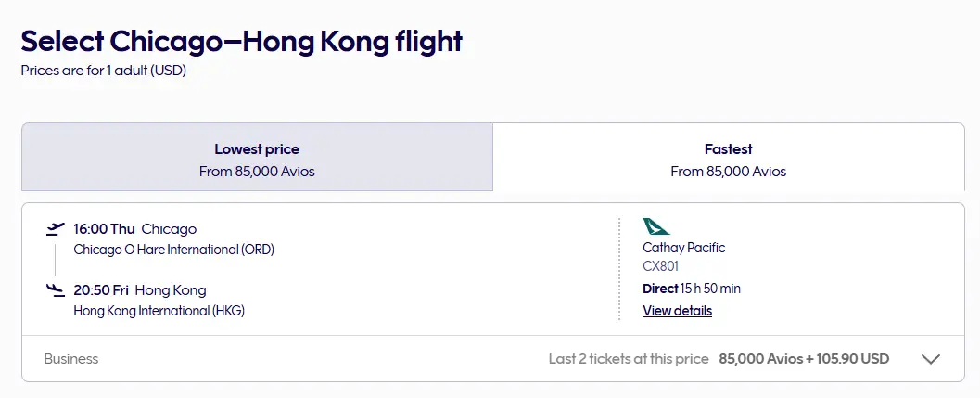This screenshot has width=980, height=398.
Task: Open the View details link
Action: 677,311
